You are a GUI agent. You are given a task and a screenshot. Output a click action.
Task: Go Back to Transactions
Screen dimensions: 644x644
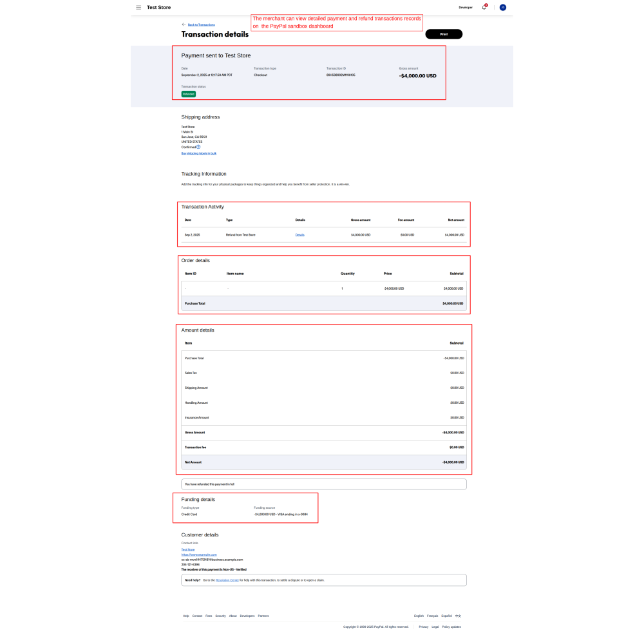pos(202,24)
